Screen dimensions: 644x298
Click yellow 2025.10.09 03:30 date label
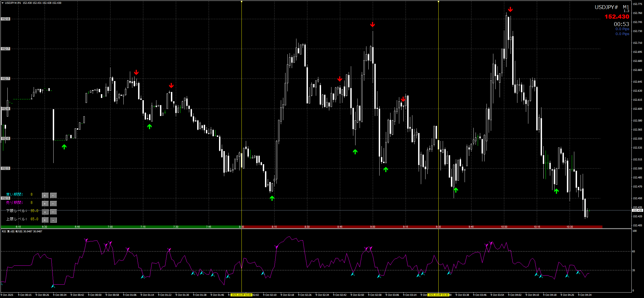(438, 295)
